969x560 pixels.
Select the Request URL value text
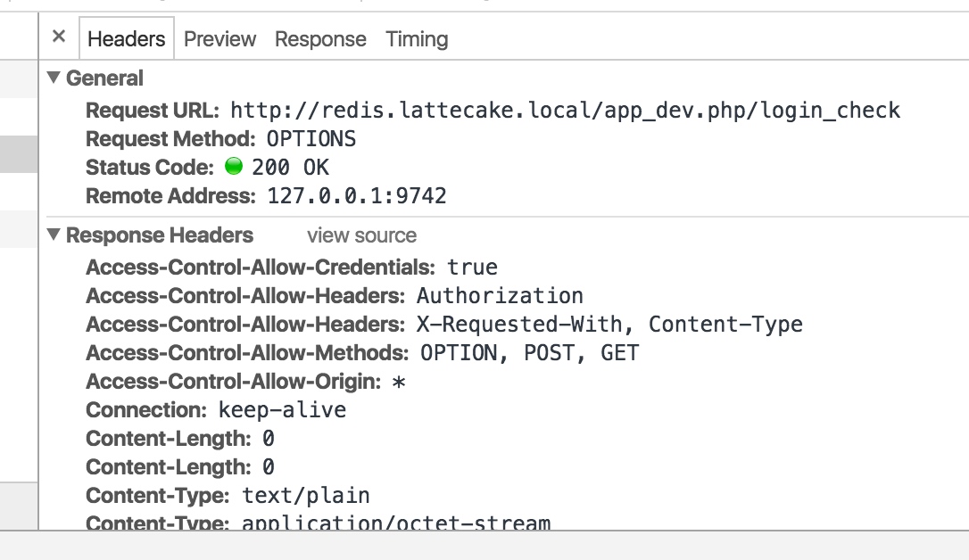coord(565,111)
